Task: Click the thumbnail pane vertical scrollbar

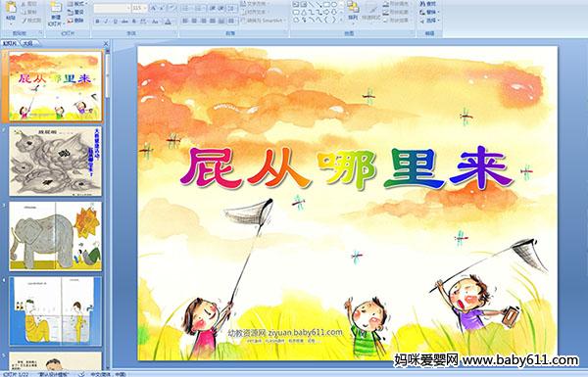Action: click(108, 210)
